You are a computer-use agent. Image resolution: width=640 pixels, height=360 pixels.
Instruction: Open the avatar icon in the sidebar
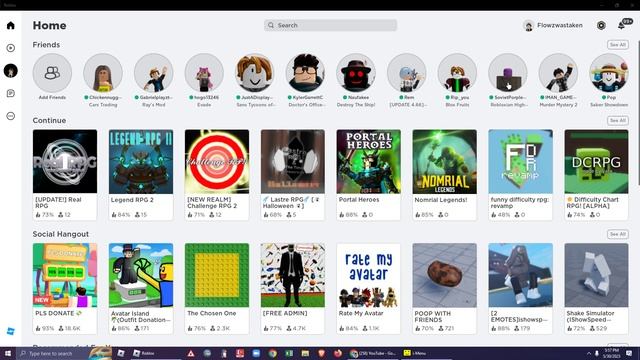[11, 71]
